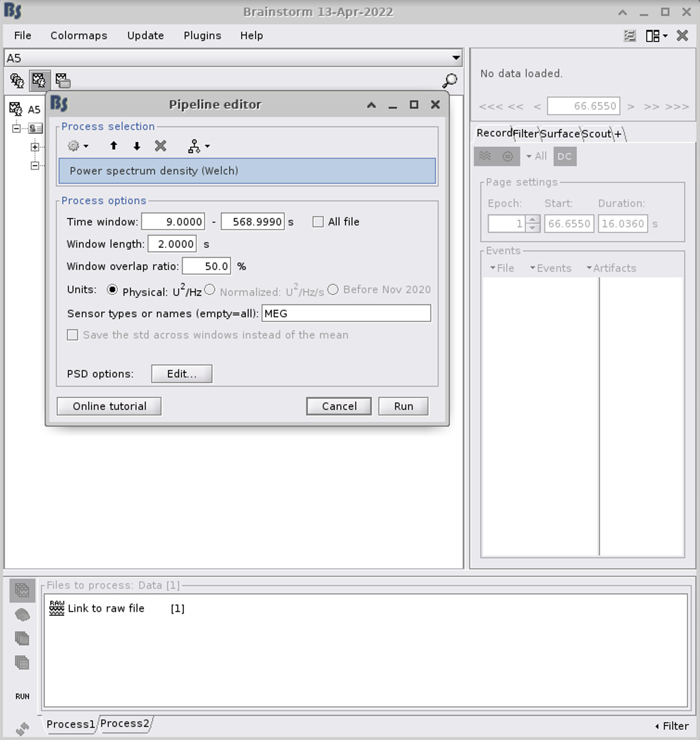Open the anatomy view in database explorer
Image resolution: width=700 pixels, height=740 pixels.
pyautogui.click(x=17, y=81)
